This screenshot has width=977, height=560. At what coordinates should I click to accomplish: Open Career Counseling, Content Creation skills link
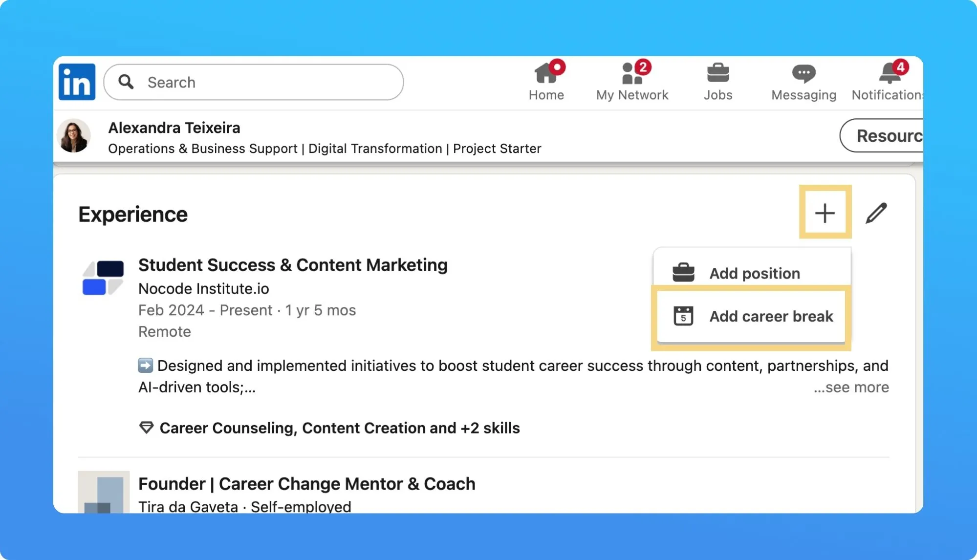point(340,428)
